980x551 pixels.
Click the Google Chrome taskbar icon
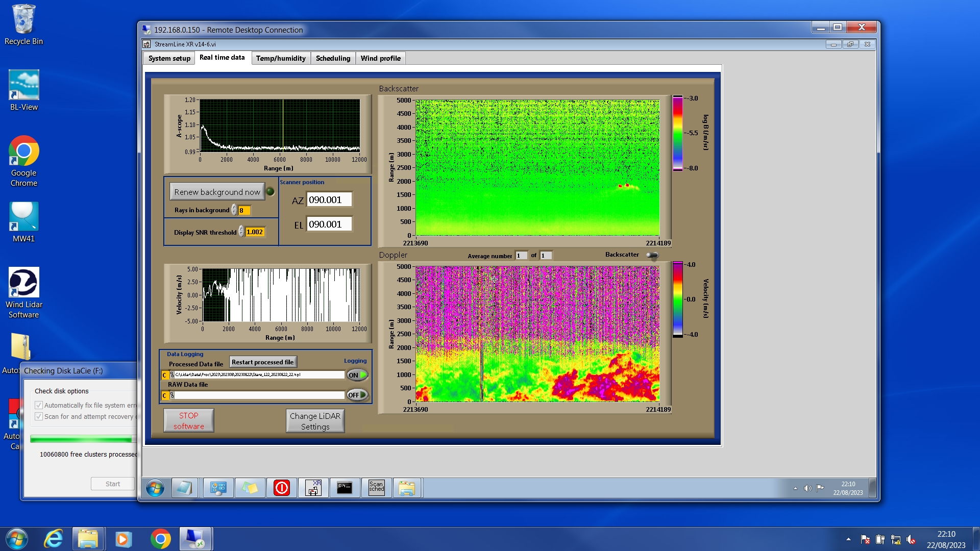point(160,539)
